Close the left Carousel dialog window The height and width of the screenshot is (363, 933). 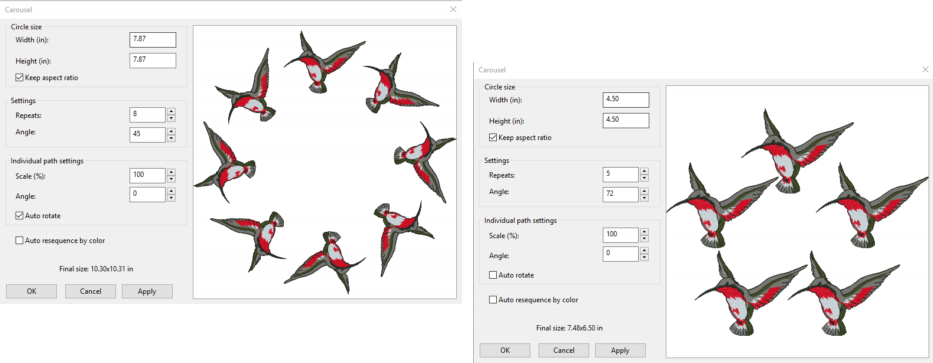tap(453, 9)
